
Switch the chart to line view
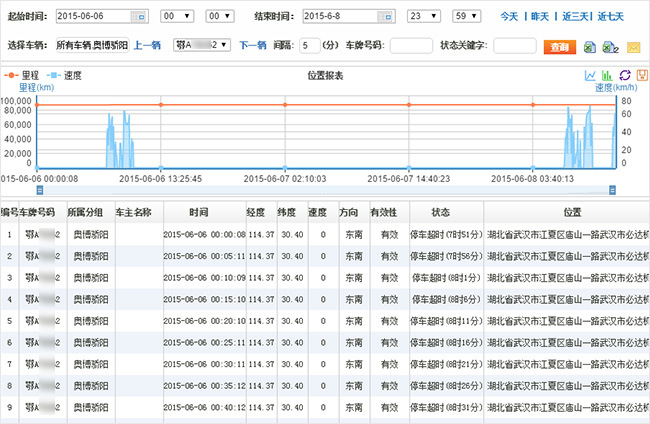click(590, 75)
